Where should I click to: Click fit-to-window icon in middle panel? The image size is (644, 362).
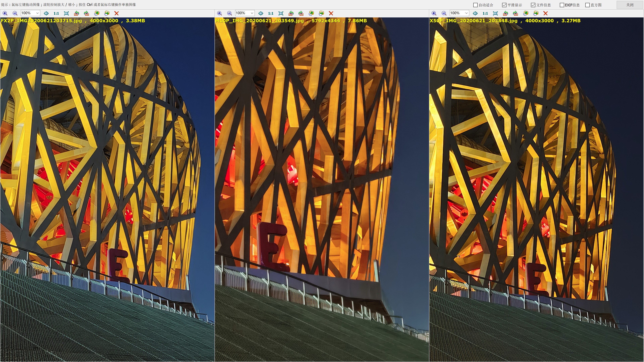(x=261, y=13)
